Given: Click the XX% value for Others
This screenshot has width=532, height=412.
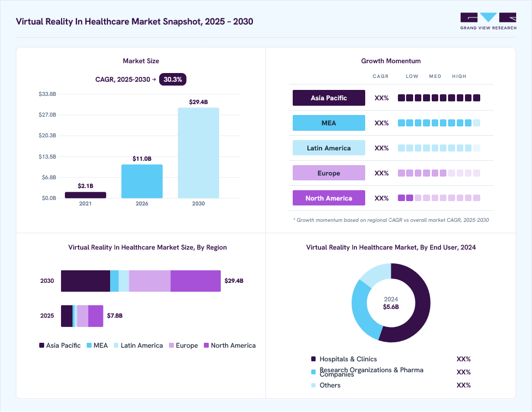Looking at the screenshot, I should coord(463,385).
